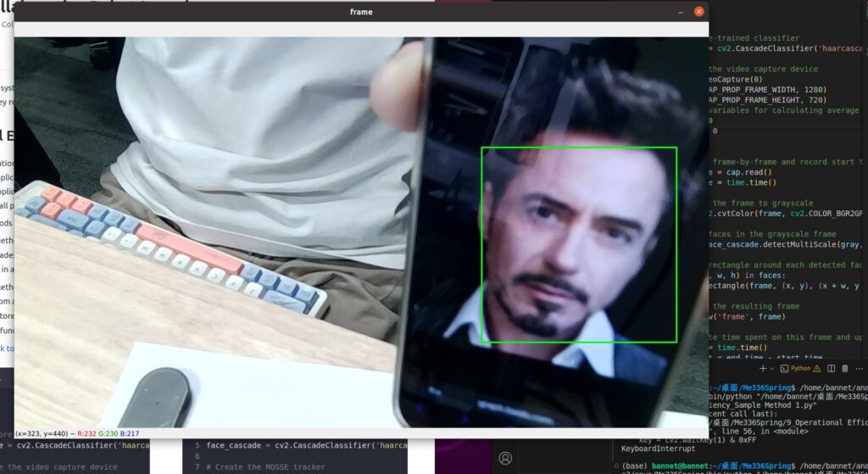Click '# Create the MOSSE tracker' comment line
This screenshot has width=868, height=474.
click(x=265, y=467)
